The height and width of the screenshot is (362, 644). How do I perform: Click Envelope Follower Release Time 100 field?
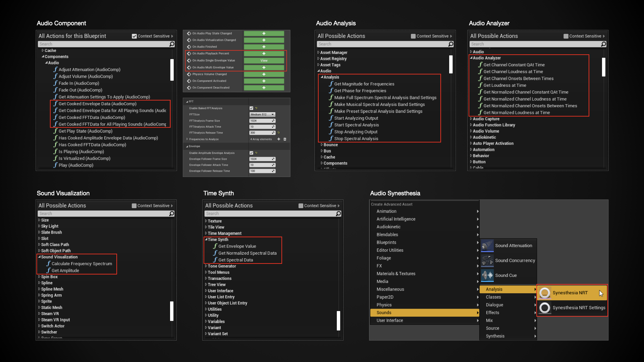click(262, 171)
